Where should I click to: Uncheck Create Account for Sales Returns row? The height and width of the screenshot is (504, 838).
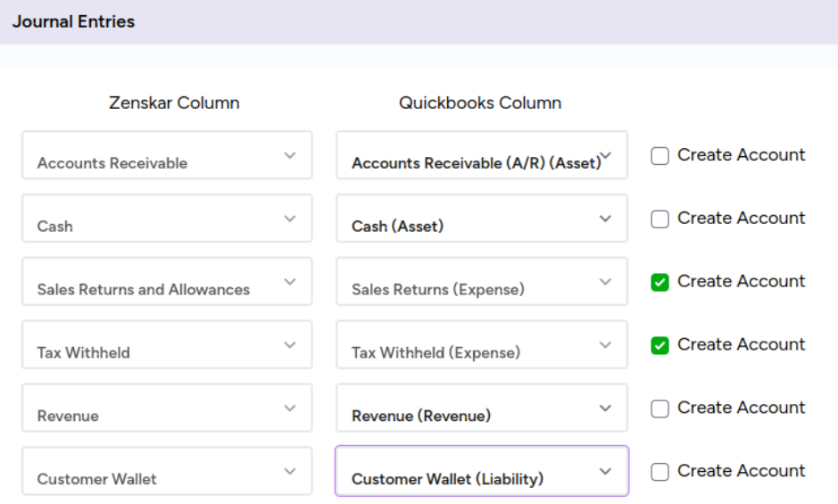click(660, 283)
